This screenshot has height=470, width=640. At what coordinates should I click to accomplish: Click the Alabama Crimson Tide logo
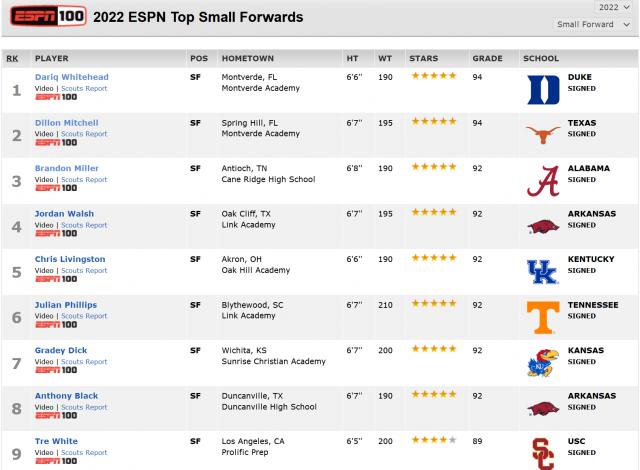tap(542, 181)
